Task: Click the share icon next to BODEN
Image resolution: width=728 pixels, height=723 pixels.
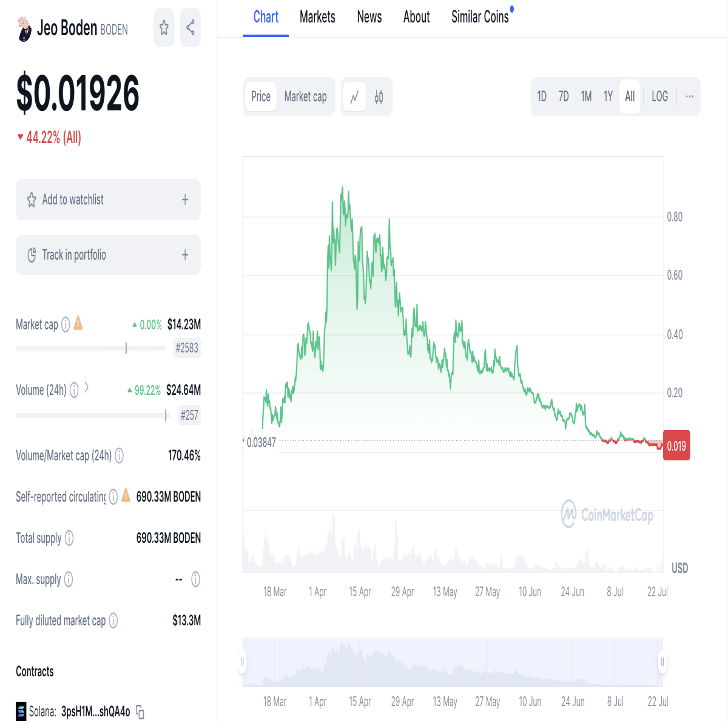Action: (x=190, y=27)
